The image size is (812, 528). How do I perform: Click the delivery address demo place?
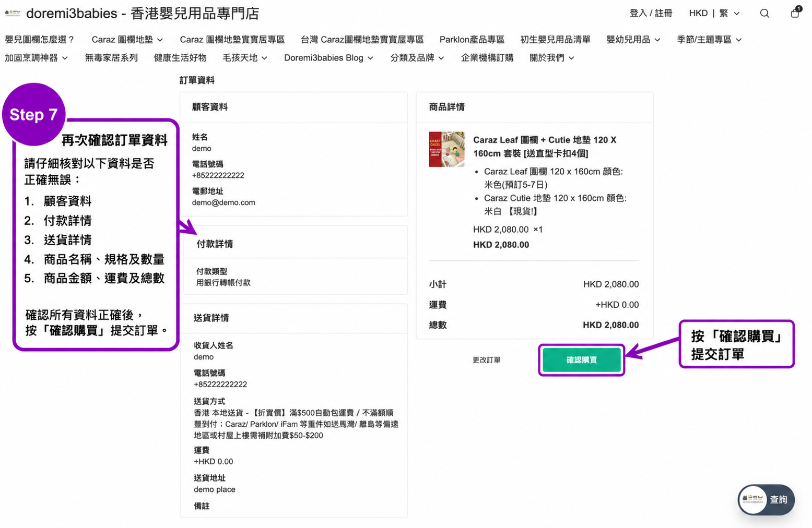215,489
